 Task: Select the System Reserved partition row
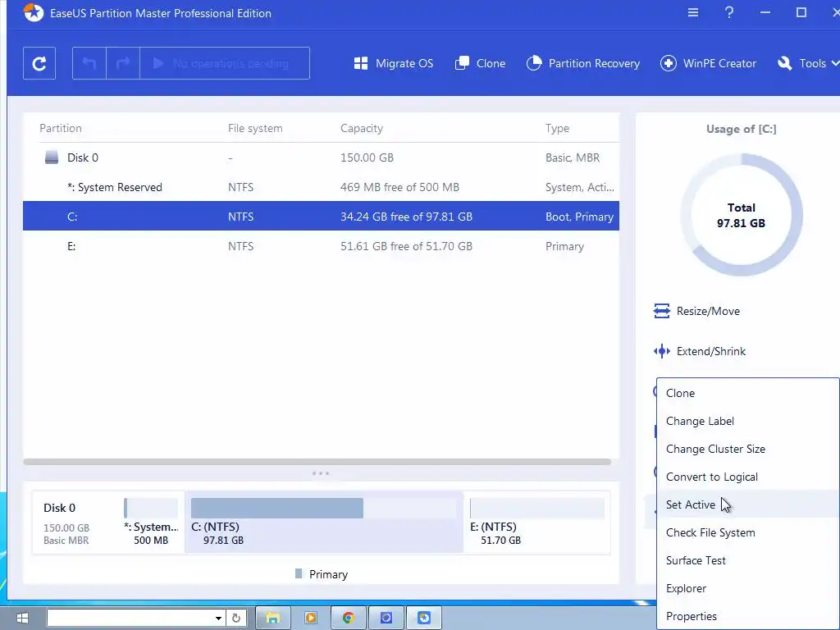[x=321, y=187]
